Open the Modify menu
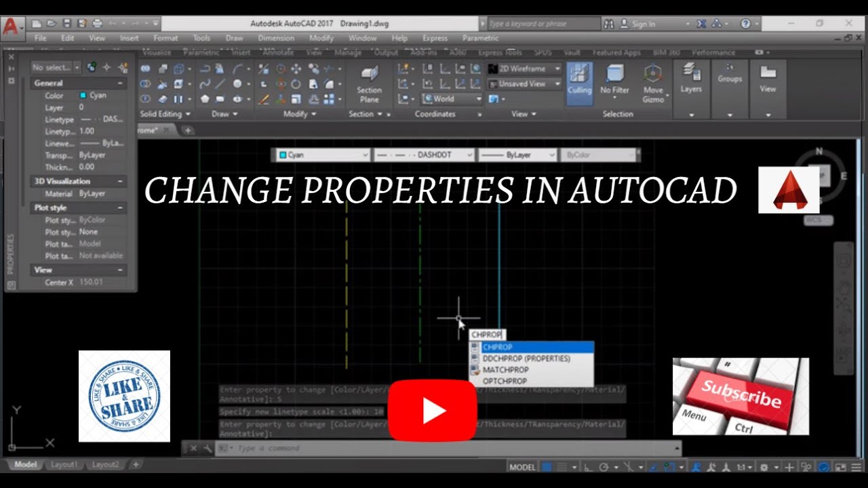 [321, 39]
